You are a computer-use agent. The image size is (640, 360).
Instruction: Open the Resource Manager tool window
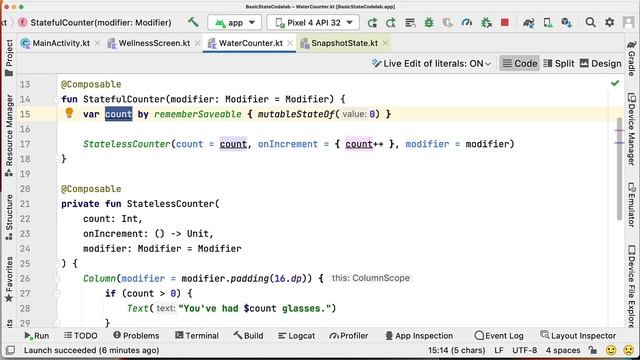click(9, 135)
